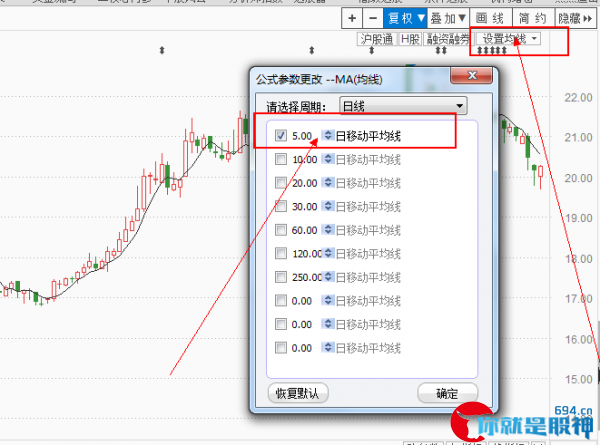
Task: Click the 22.00 price axis label
Action: coord(578,98)
